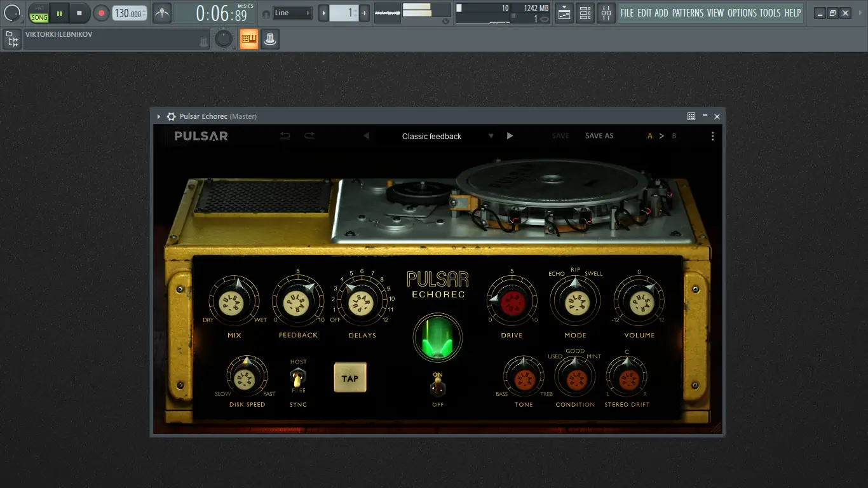868x488 pixels.
Task: Go to the previous Pulsar preset
Action: pos(366,136)
